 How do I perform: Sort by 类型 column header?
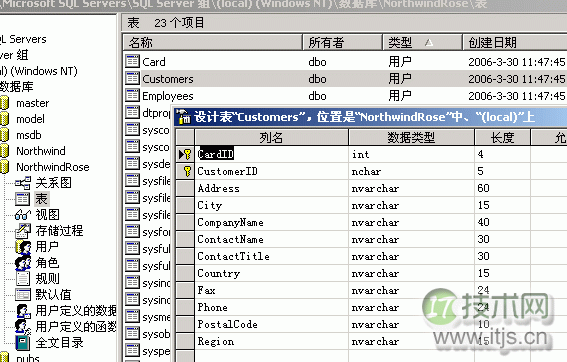[422, 42]
